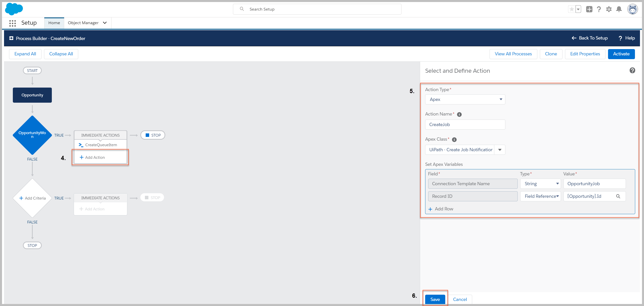Click the Expand All button
This screenshot has width=644, height=306.
25,54
